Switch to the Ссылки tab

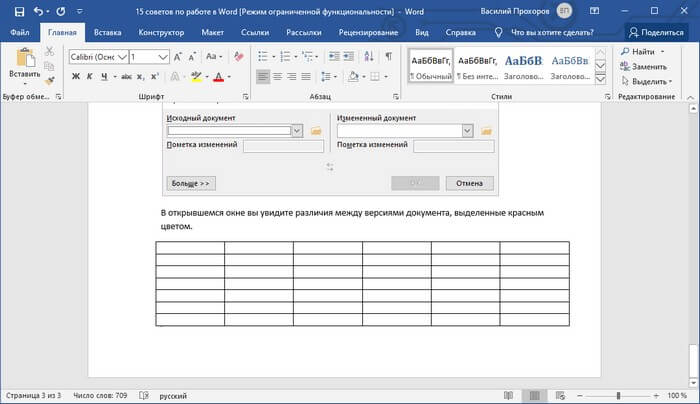255,33
